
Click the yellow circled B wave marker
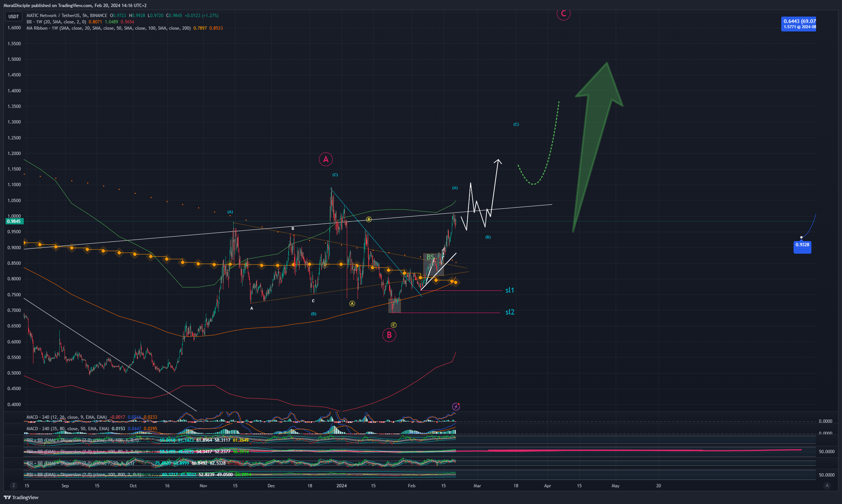369,220
